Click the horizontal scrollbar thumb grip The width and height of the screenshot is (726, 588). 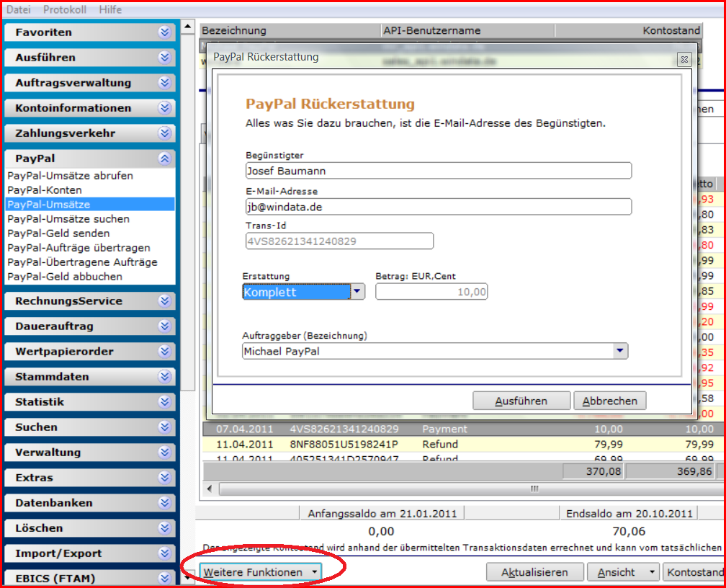click(x=534, y=489)
